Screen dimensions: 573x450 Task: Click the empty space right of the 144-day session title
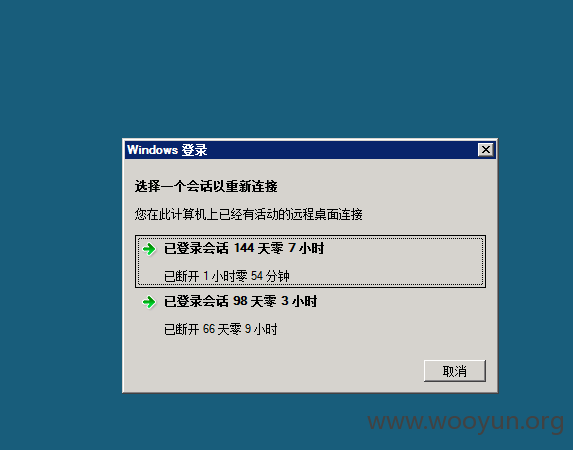click(402, 249)
